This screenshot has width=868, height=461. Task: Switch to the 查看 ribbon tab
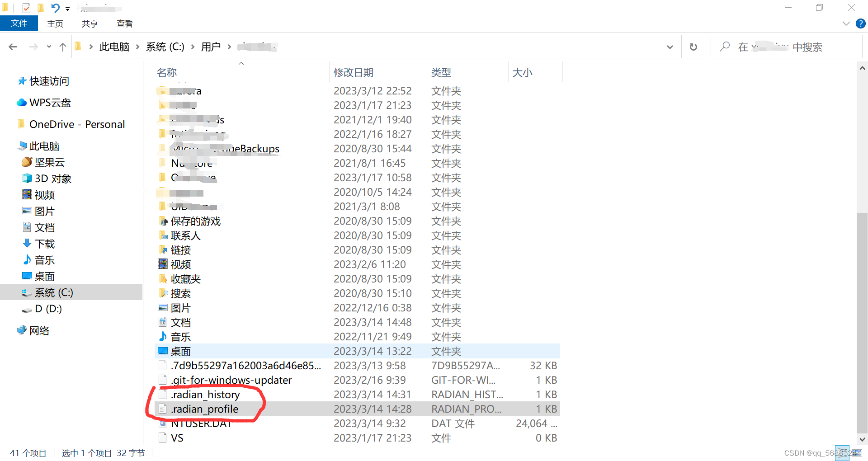(x=124, y=23)
